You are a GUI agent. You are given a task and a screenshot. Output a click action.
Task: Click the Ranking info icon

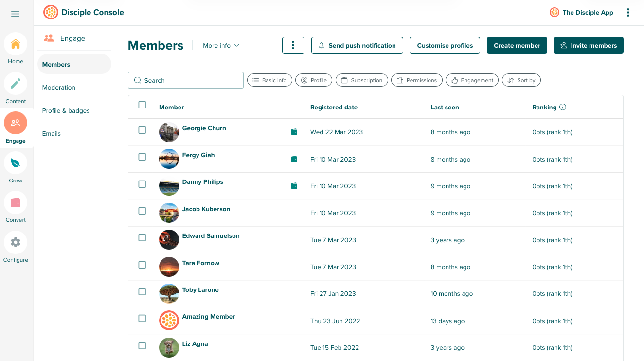point(563,107)
